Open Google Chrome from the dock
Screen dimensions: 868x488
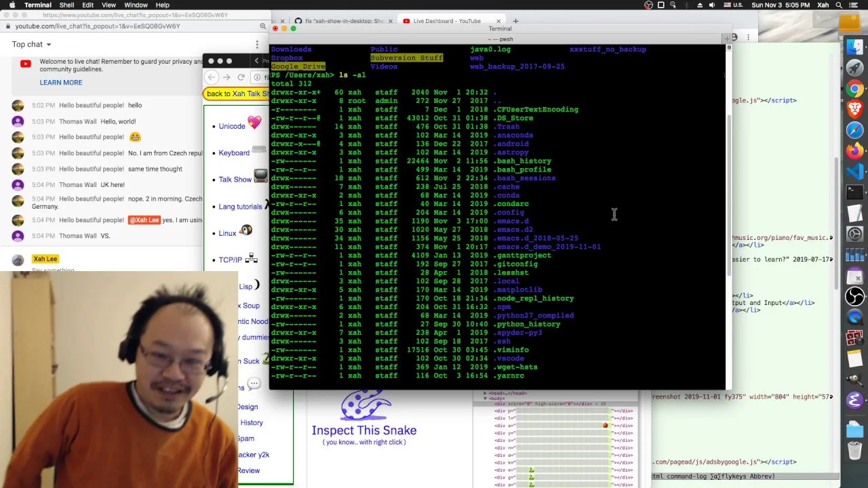[x=854, y=89]
